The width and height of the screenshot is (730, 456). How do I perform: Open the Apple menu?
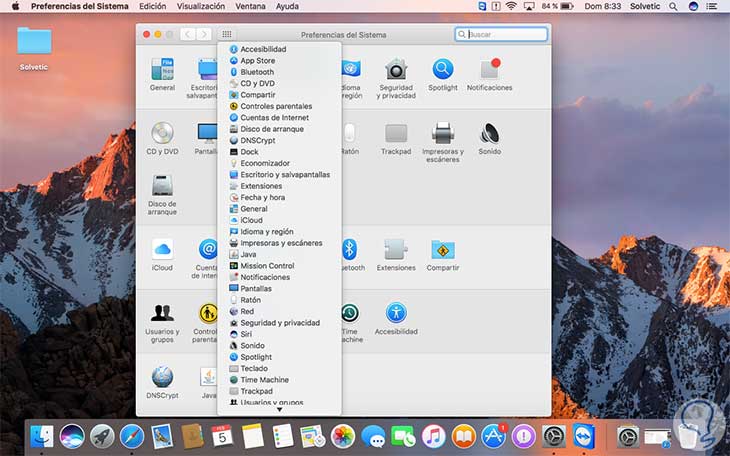15,6
